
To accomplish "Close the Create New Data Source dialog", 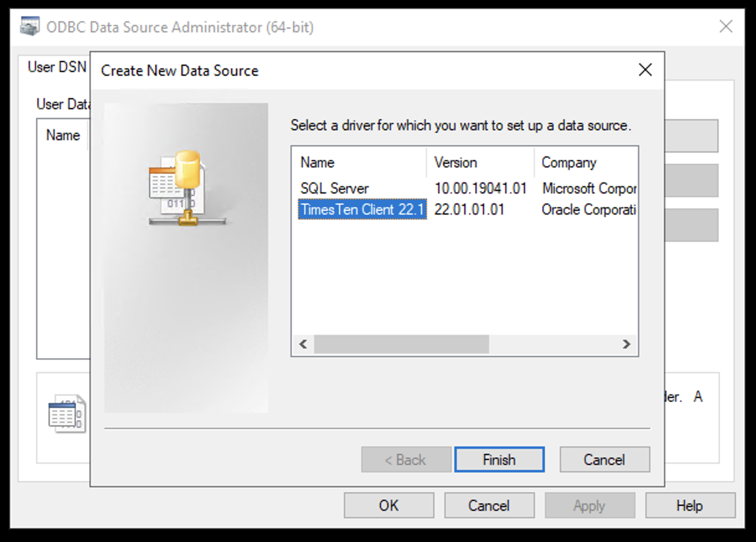I will tap(645, 70).
